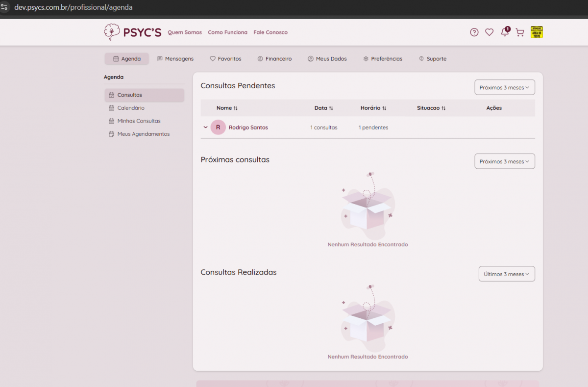Click the Fale Conosco link
Screen dimensions: 588x387
pos(270,32)
